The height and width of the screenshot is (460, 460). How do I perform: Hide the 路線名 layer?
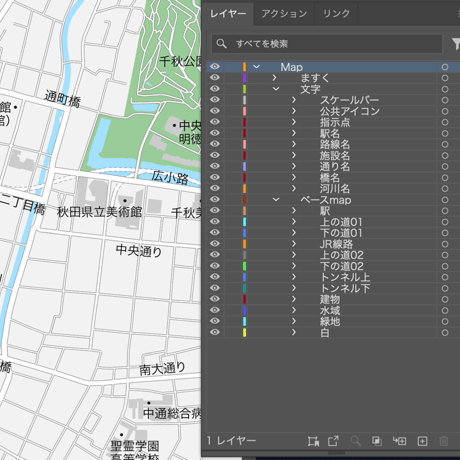click(x=215, y=144)
